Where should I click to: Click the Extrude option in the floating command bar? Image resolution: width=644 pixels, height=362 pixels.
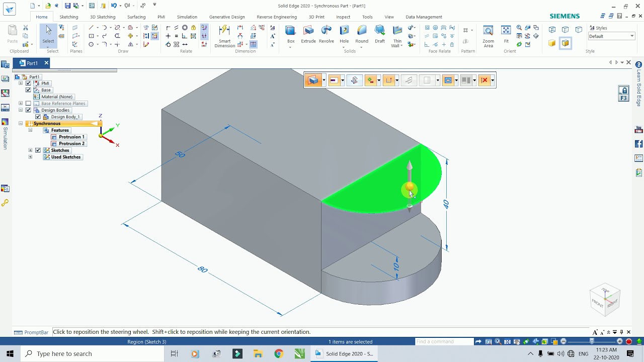tap(313, 80)
